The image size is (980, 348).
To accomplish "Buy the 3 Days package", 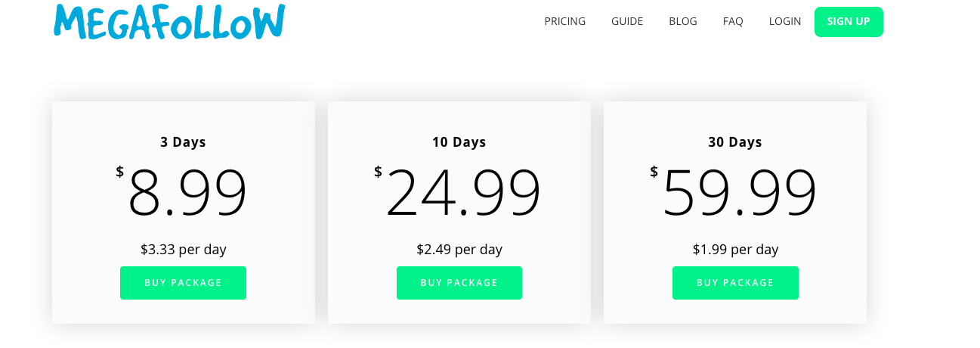I will coord(183,283).
